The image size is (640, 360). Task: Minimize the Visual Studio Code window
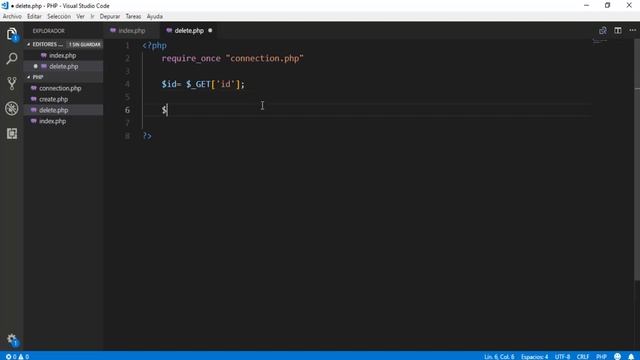587,5
